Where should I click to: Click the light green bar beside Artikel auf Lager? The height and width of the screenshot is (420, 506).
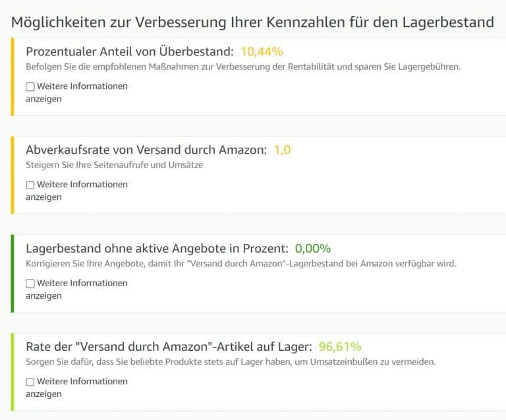[x=13, y=372]
